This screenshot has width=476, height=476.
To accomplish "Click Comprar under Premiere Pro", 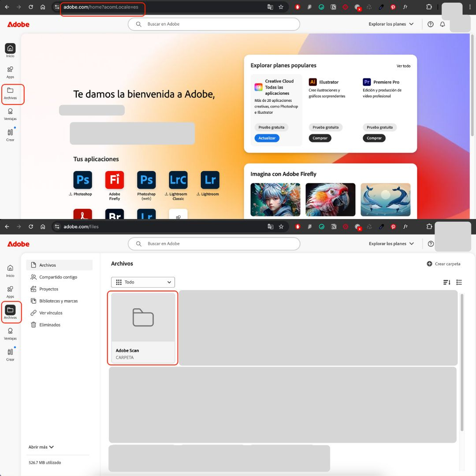I will pyautogui.click(x=374, y=138).
